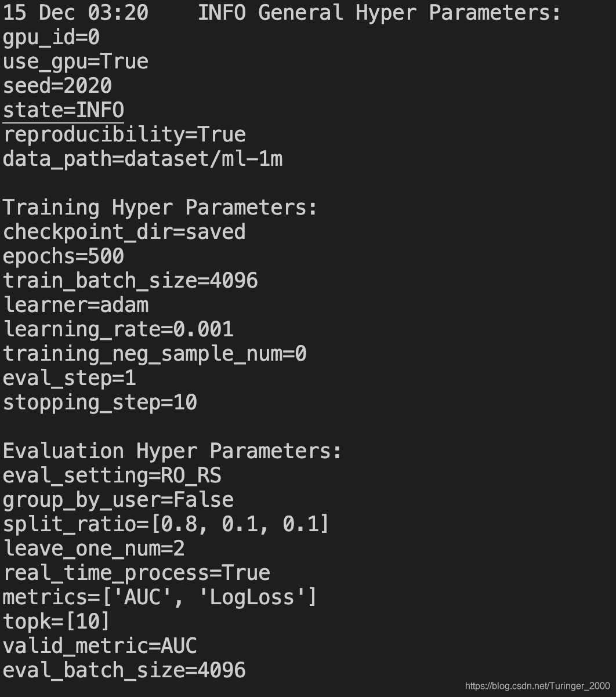The width and height of the screenshot is (616, 697).
Task: Click the 'Evaluation Hyper Parameters:' heading
Action: [173, 451]
